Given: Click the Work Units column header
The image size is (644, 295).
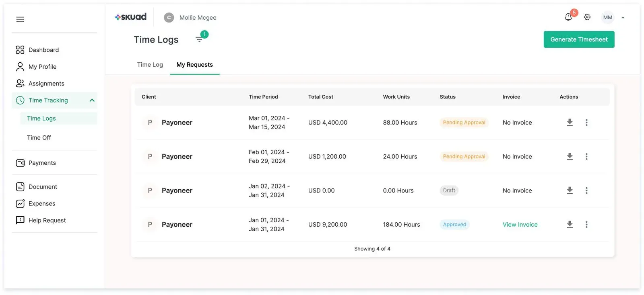Looking at the screenshot, I should [396, 97].
